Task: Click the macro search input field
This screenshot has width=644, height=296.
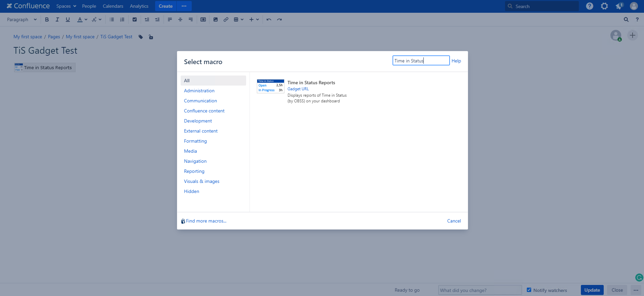Action: (x=421, y=61)
